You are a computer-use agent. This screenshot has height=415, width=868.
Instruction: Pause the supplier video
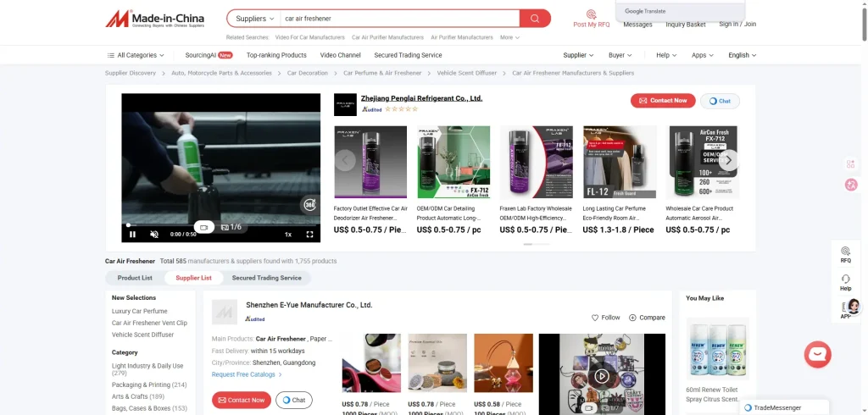(132, 235)
